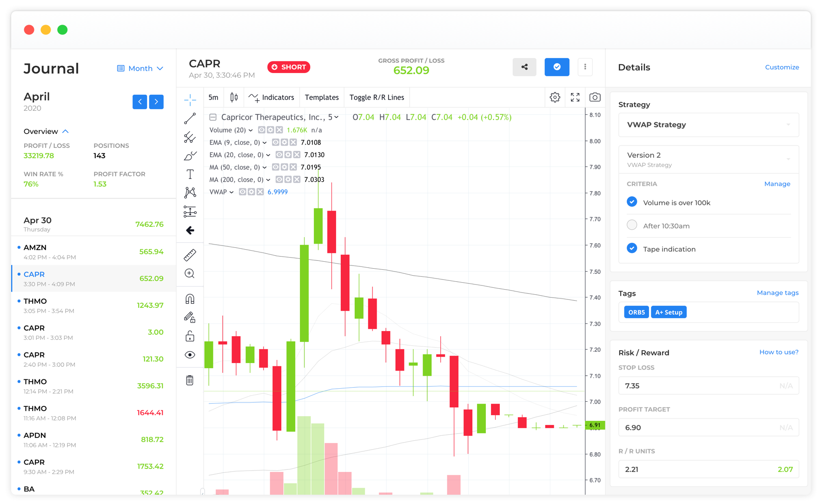This screenshot has height=504, width=822.
Task: Go to previous month arrow
Action: point(139,102)
